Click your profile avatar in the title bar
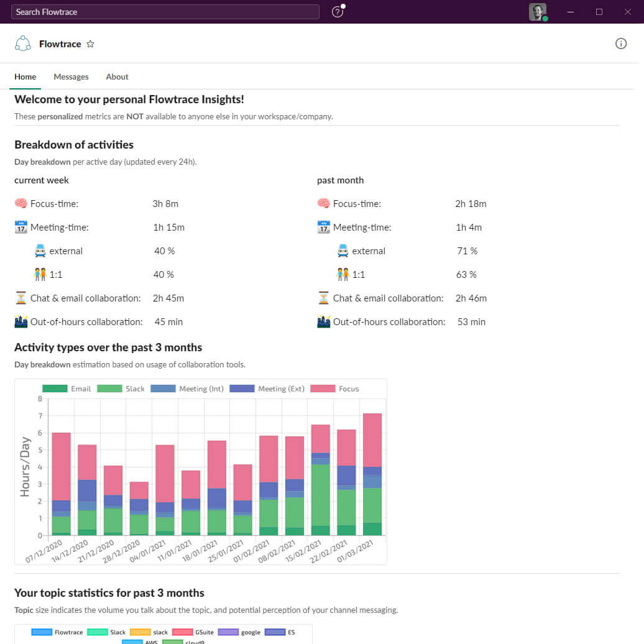Screen dimensions: 644x644 click(x=537, y=11)
